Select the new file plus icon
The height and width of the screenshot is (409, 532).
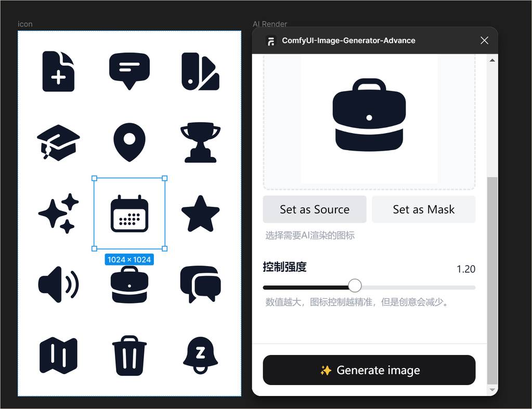coord(58,71)
